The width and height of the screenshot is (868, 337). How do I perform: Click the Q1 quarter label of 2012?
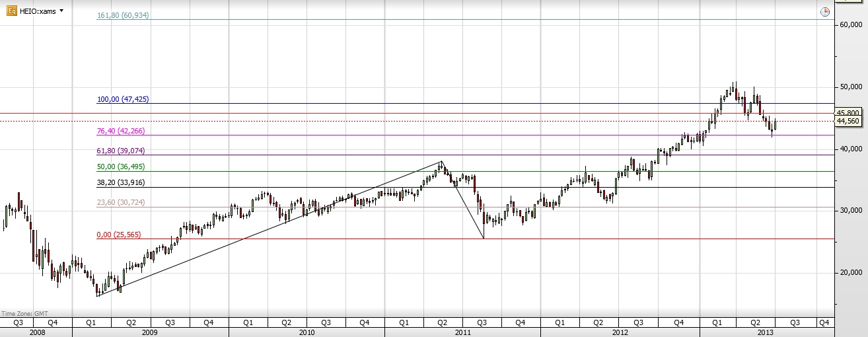click(x=560, y=322)
